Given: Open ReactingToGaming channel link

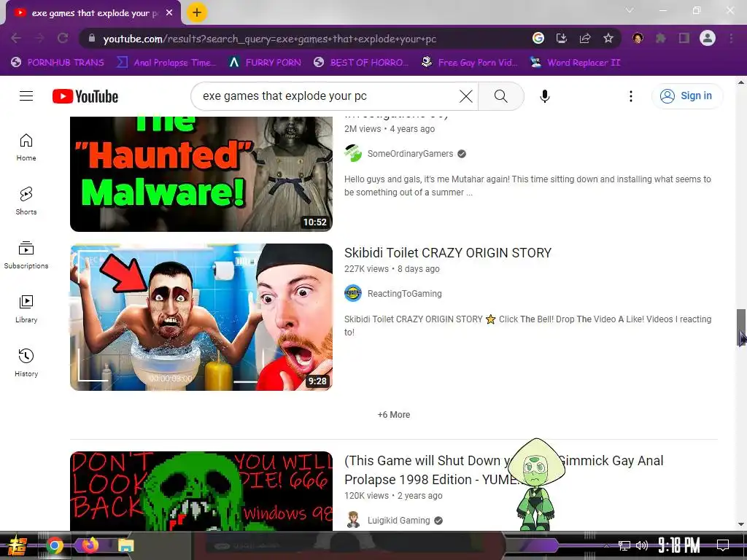Looking at the screenshot, I should click(404, 294).
